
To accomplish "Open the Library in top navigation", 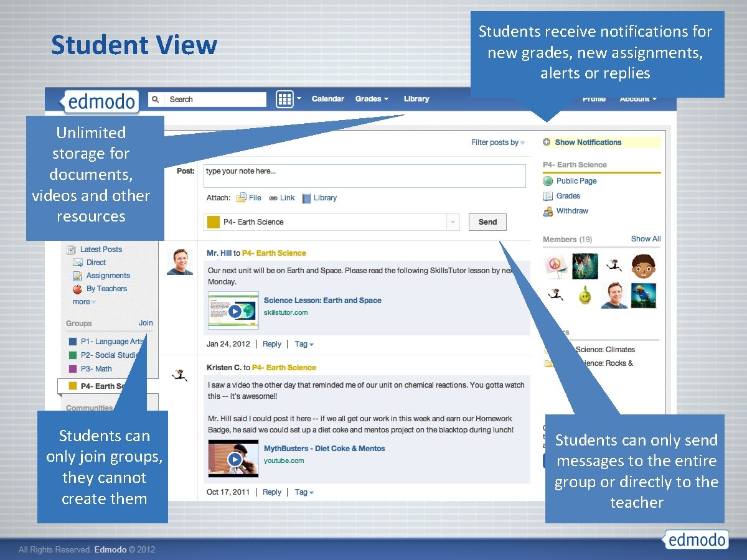I will click(416, 98).
